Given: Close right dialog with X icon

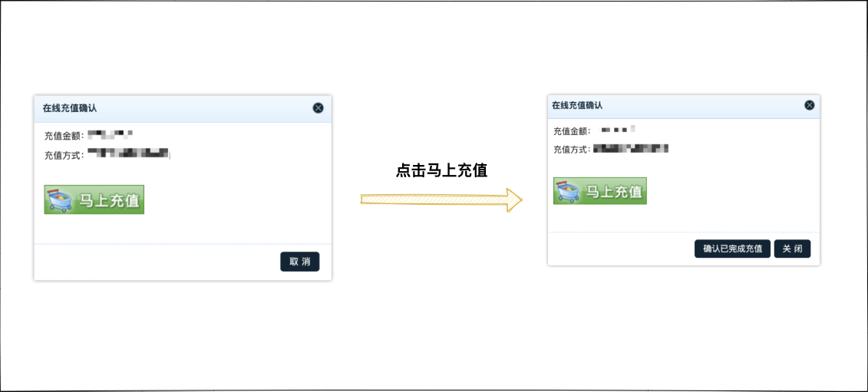Looking at the screenshot, I should coord(810,105).
